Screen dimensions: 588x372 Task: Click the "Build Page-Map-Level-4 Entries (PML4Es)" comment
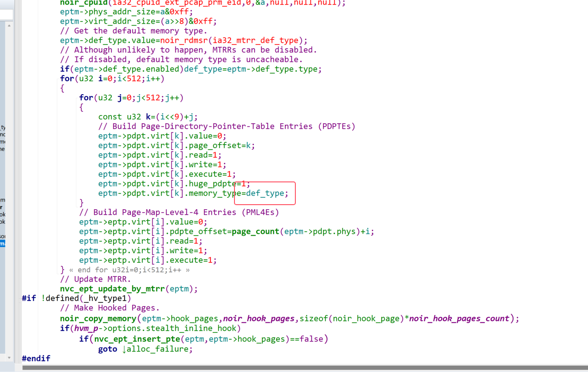tap(179, 212)
